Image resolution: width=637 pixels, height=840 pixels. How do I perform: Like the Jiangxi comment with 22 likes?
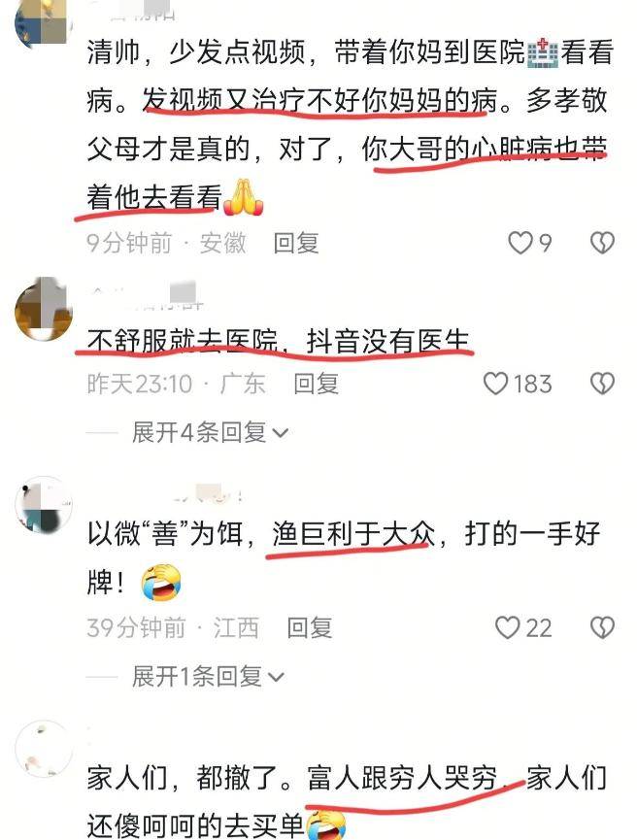(x=507, y=627)
